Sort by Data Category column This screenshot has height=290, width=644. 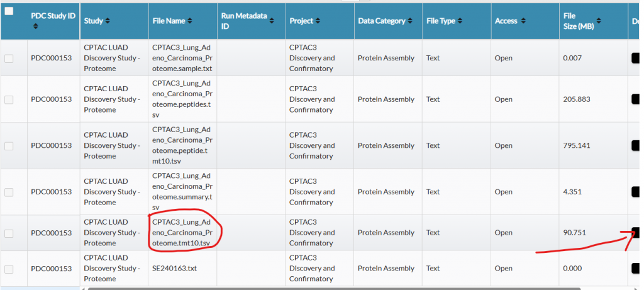(411, 21)
